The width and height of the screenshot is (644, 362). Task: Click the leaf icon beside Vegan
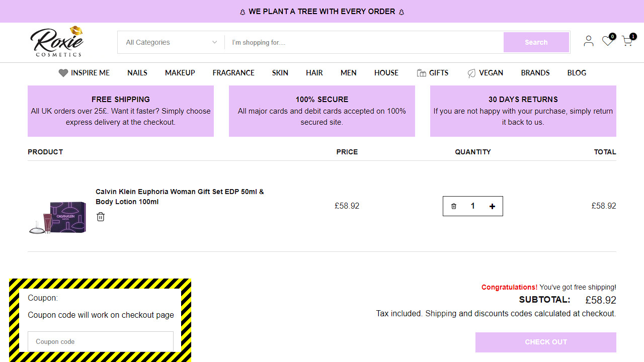471,73
